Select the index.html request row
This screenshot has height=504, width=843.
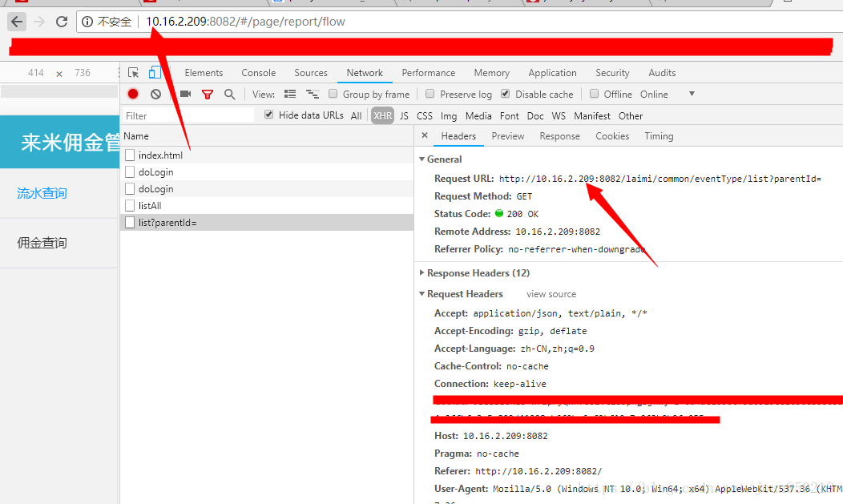pyautogui.click(x=267, y=155)
